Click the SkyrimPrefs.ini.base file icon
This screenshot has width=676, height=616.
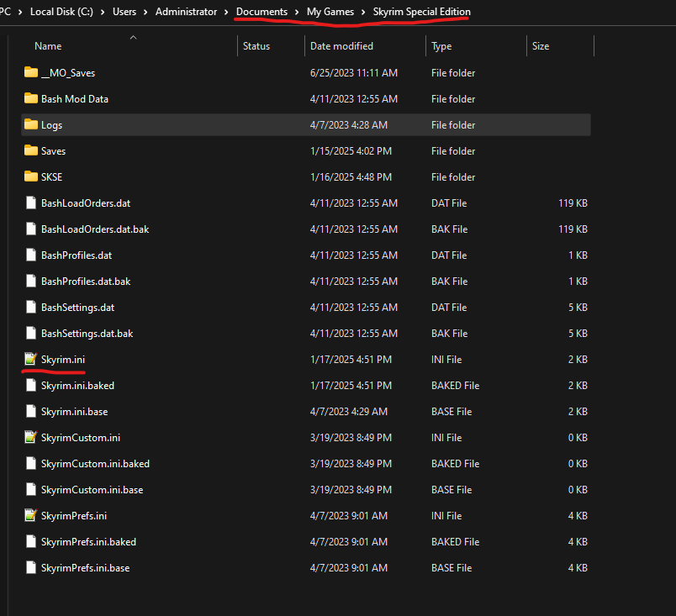click(31, 568)
